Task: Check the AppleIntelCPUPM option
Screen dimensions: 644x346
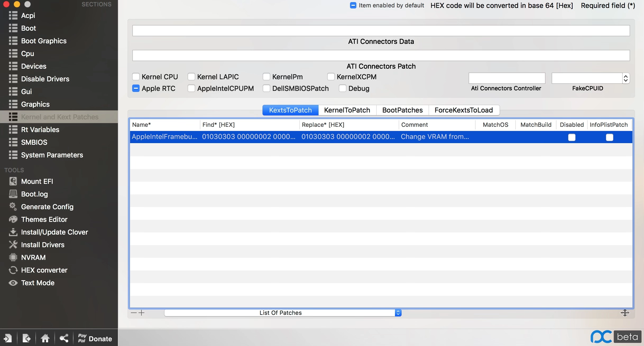Action: pyautogui.click(x=191, y=88)
